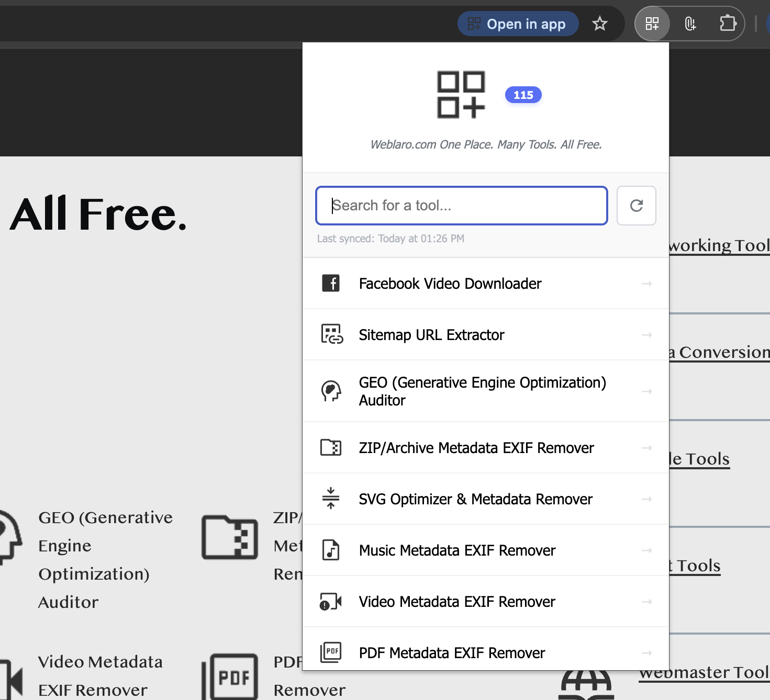
Task: Open the browser Extensions puzzle icon
Action: pos(728,24)
